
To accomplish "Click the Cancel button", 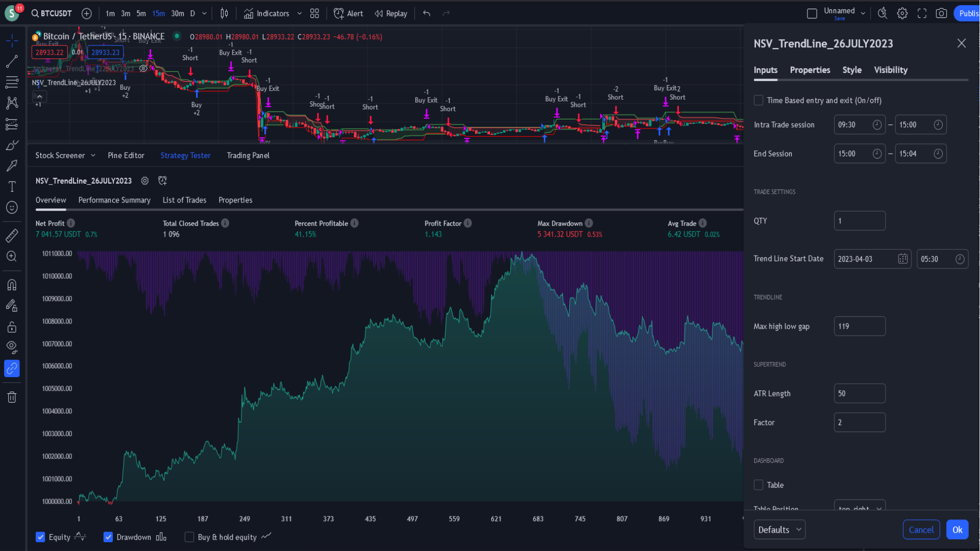I will (921, 530).
